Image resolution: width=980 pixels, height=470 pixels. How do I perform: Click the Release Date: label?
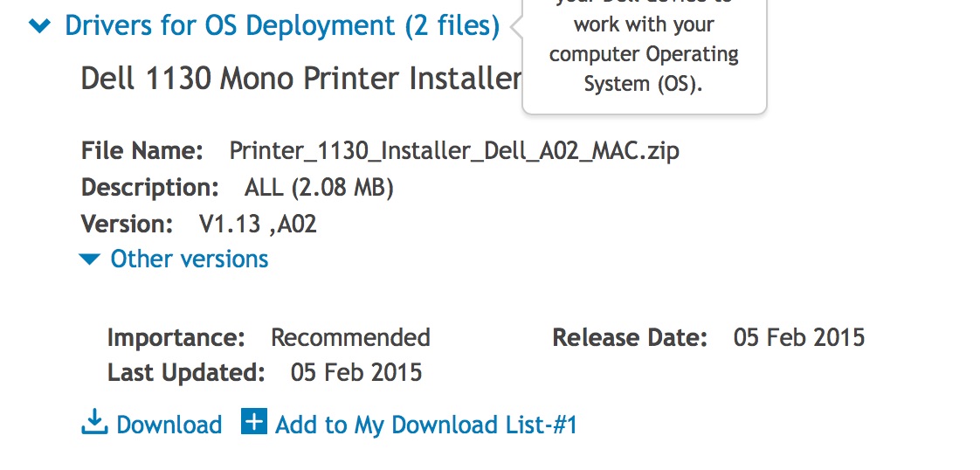tap(630, 337)
